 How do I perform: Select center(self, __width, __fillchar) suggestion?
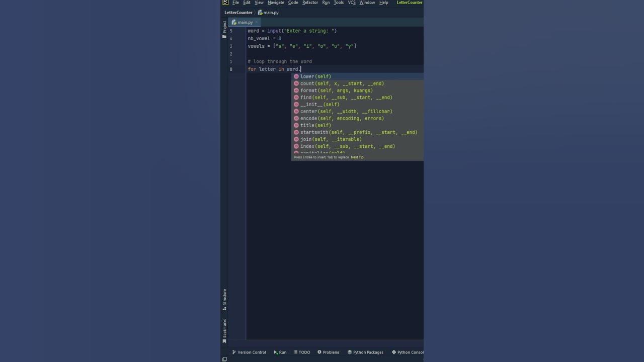(358, 112)
